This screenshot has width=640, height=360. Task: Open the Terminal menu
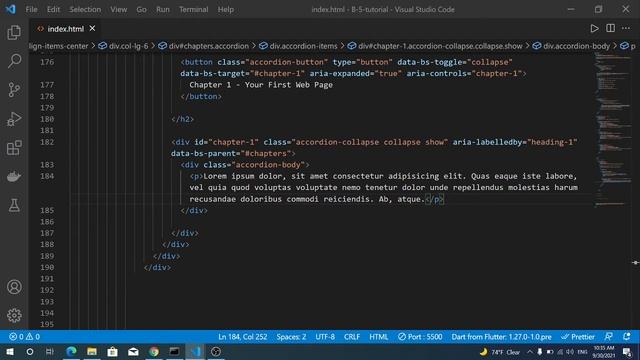pos(193,9)
